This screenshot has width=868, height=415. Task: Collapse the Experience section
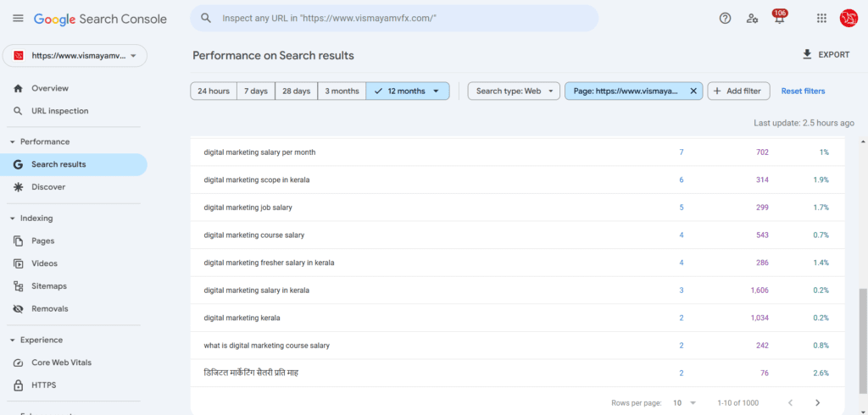tap(12, 340)
